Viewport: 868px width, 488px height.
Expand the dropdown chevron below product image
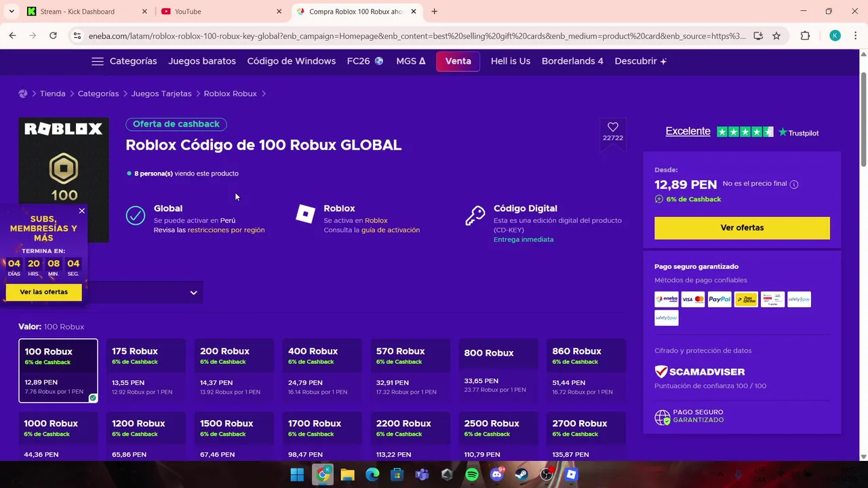193,293
